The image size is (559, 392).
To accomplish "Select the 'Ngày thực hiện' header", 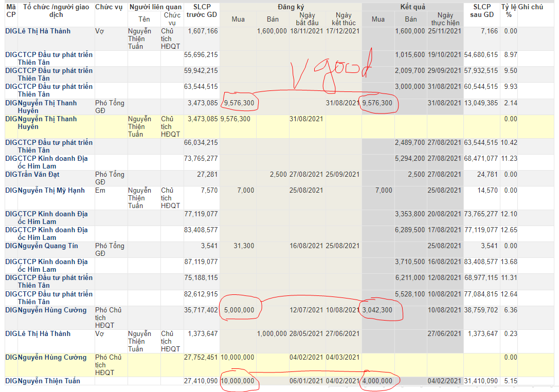I will [x=445, y=19].
